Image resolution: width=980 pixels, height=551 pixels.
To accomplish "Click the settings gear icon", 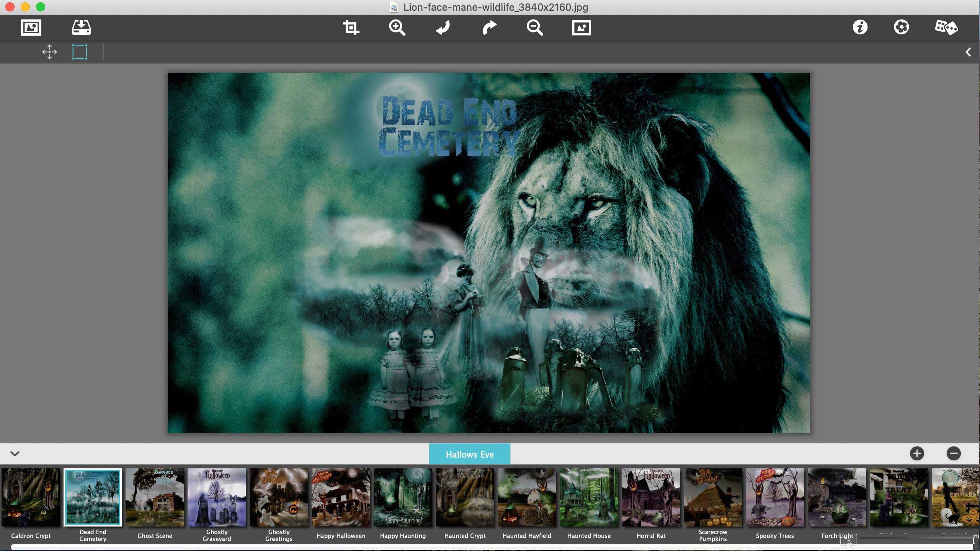I will tap(902, 27).
